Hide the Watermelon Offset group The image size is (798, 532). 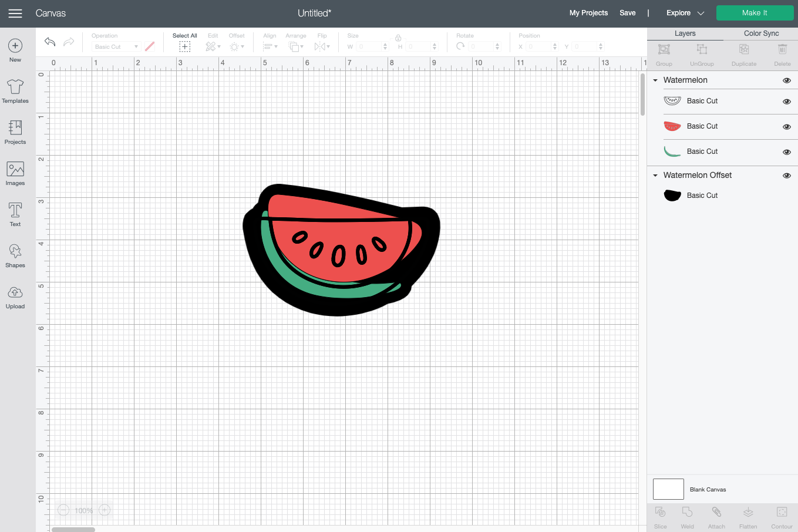(787, 176)
